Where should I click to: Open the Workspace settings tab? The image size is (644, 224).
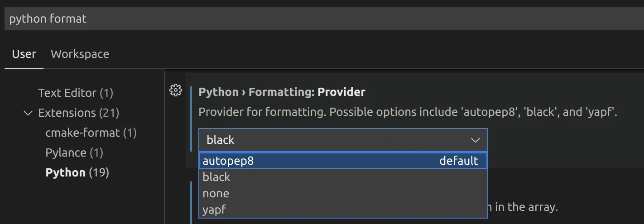click(80, 54)
